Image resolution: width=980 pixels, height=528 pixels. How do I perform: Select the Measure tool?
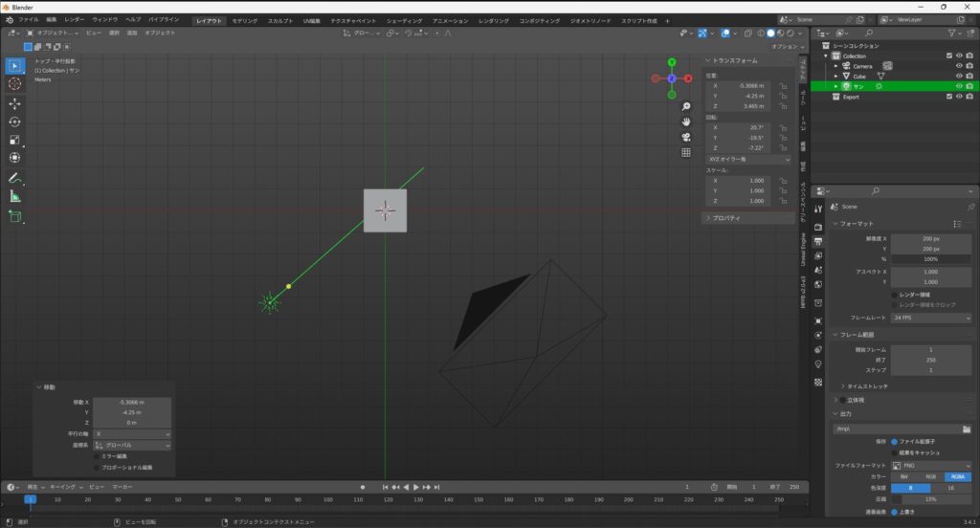click(15, 196)
